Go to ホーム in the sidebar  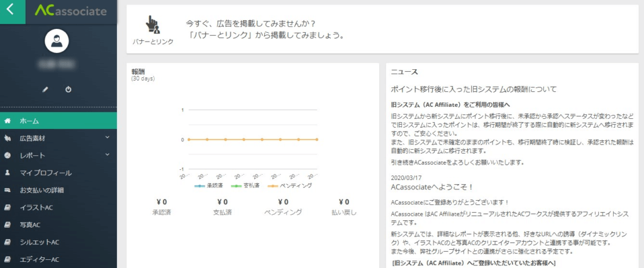(x=58, y=121)
